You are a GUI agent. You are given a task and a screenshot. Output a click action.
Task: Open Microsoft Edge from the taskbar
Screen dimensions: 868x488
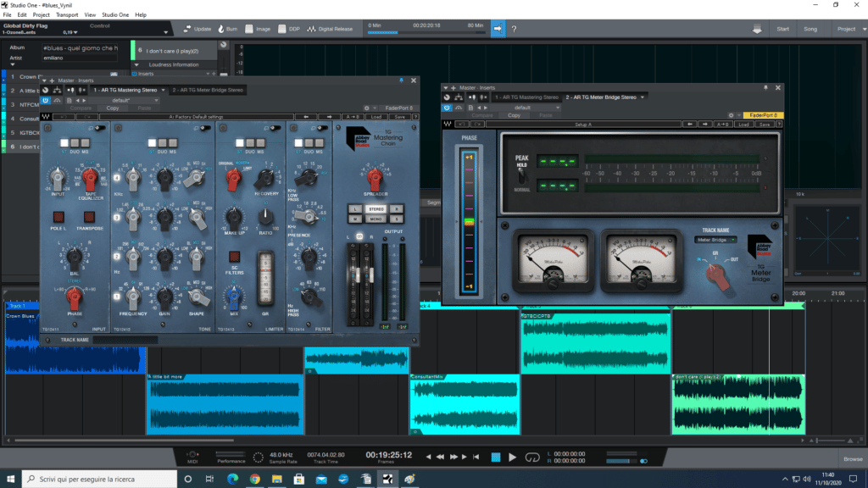[232, 479]
